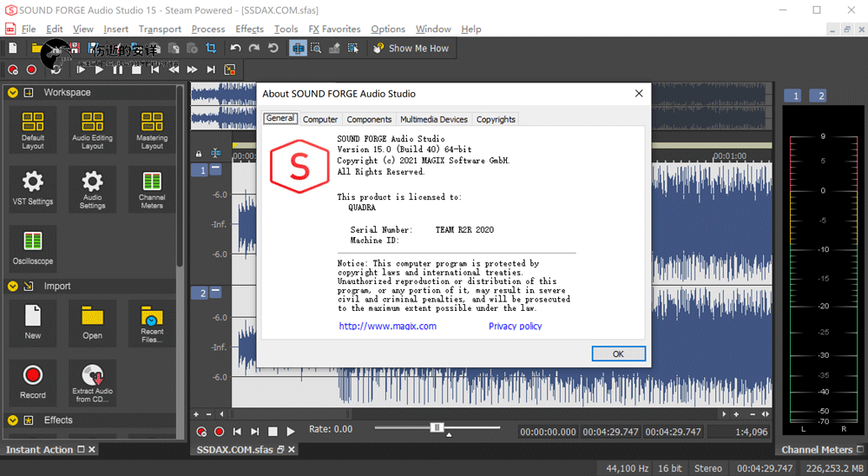This screenshot has height=476, width=868.
Task: Switch to Audio Editing Layout
Action: point(93,130)
